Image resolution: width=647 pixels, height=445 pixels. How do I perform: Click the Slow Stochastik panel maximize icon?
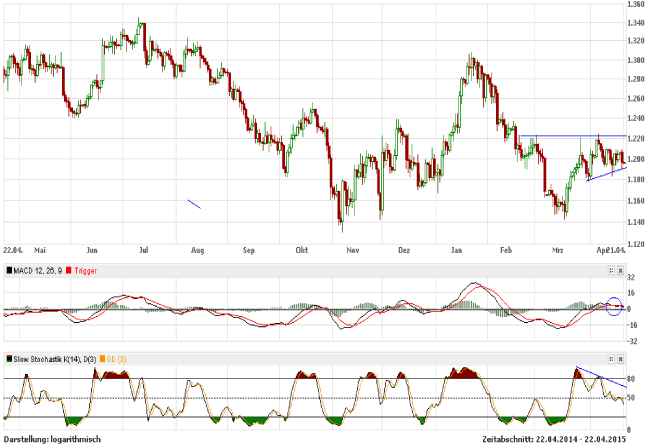point(612,358)
